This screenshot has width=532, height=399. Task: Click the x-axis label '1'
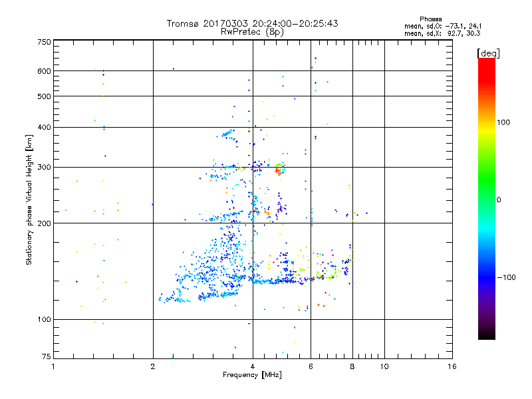(x=53, y=366)
